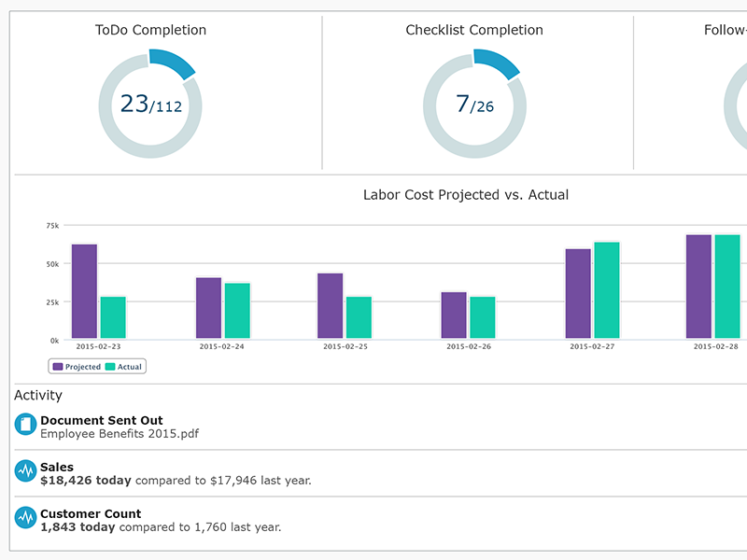Viewport: 747px width, 560px height.
Task: Click the Projected bar for 2015-02-23
Action: pyautogui.click(x=84, y=291)
